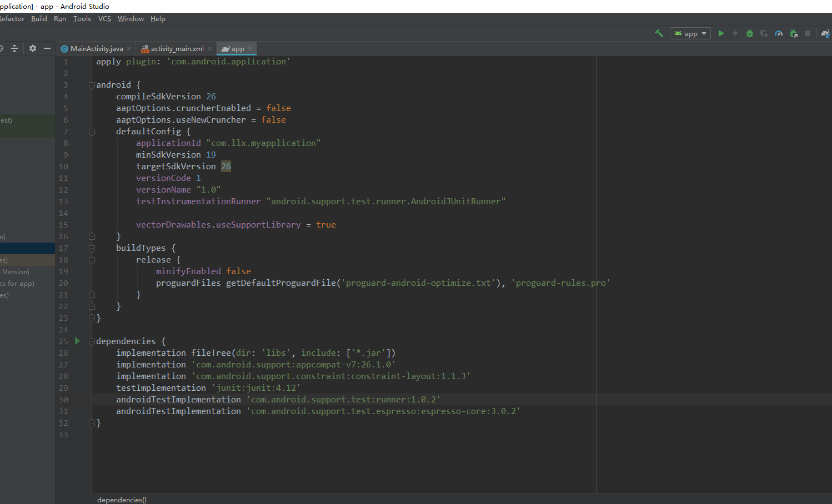
Task: Click line number 25 in gutter
Action: 63,341
